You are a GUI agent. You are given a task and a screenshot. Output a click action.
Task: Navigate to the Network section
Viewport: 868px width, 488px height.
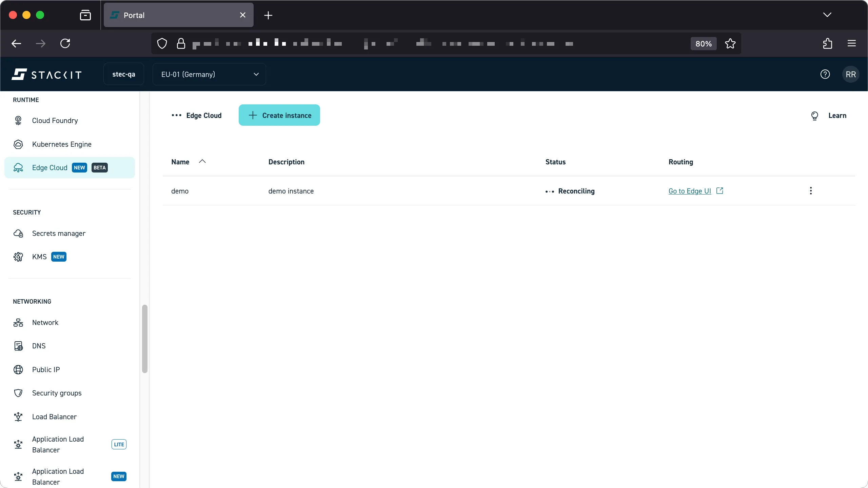[x=45, y=322]
